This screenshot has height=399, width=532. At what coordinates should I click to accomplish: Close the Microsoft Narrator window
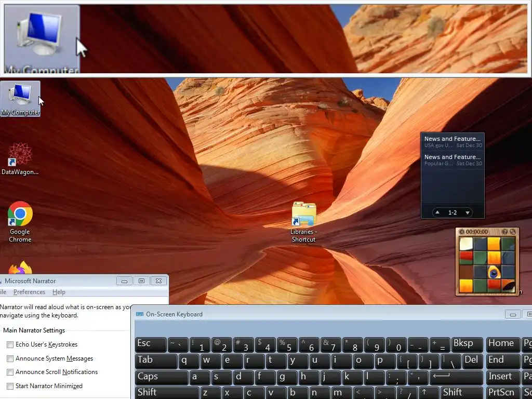(158, 281)
